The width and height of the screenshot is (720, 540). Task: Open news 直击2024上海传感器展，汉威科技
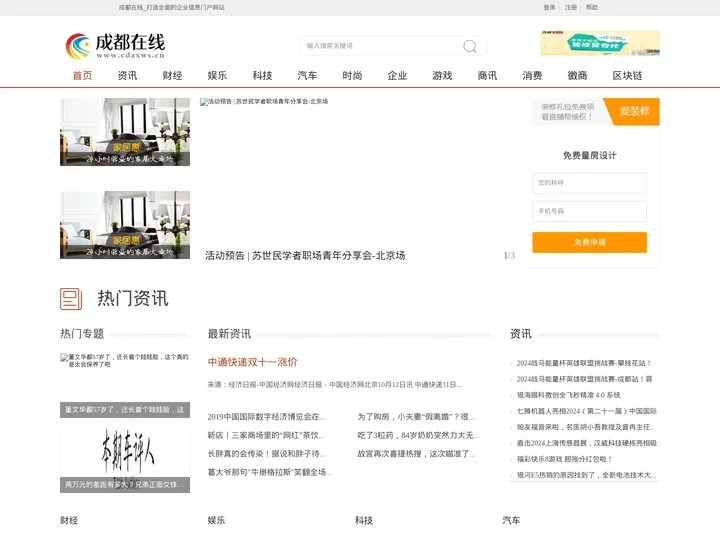[587, 443]
